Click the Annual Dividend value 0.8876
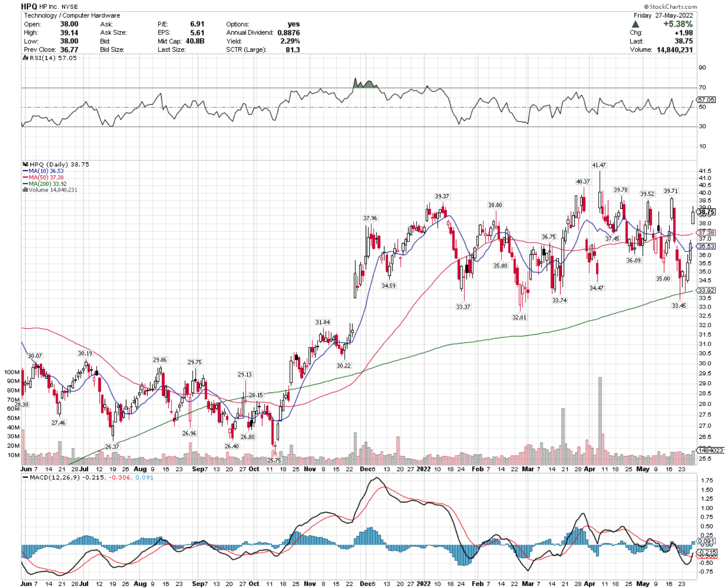Viewport: 728px width, 588px height. click(x=289, y=33)
